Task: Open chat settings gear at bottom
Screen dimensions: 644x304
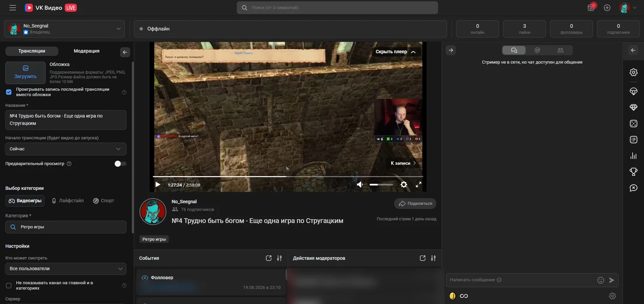Action: (613, 296)
